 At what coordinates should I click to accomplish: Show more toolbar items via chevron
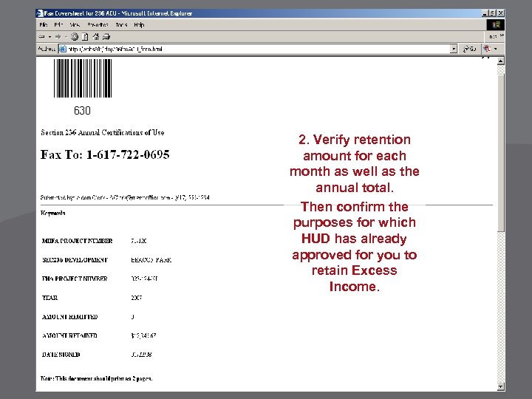(502, 35)
